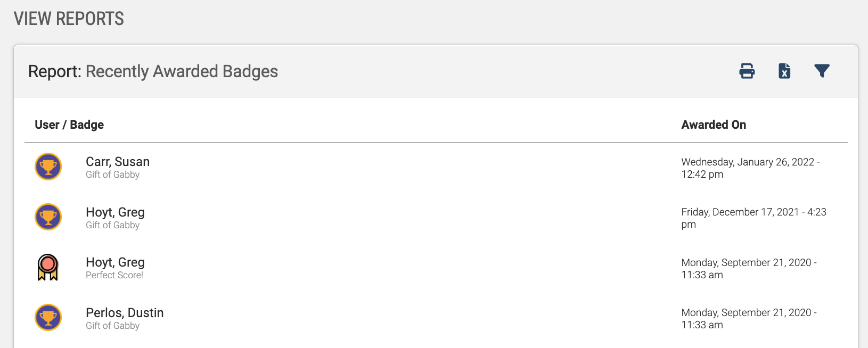Click Gift of Gabby under Perlos, Dustin
This screenshot has height=348, width=868.
point(112,326)
